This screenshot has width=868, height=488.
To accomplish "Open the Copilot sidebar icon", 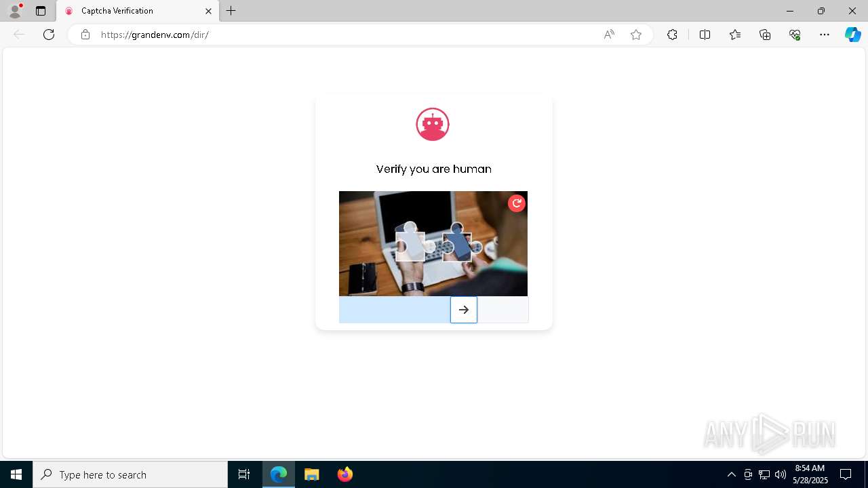I will click(x=852, y=35).
